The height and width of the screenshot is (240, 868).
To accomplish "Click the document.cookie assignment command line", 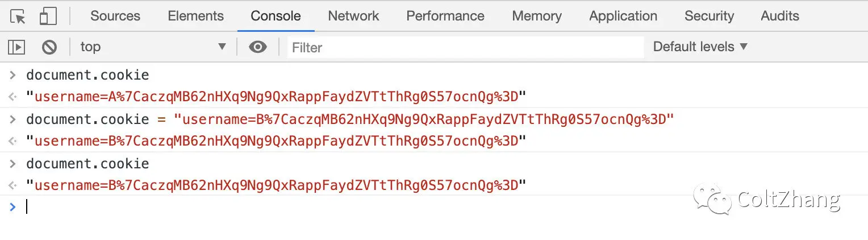I will click(x=349, y=119).
